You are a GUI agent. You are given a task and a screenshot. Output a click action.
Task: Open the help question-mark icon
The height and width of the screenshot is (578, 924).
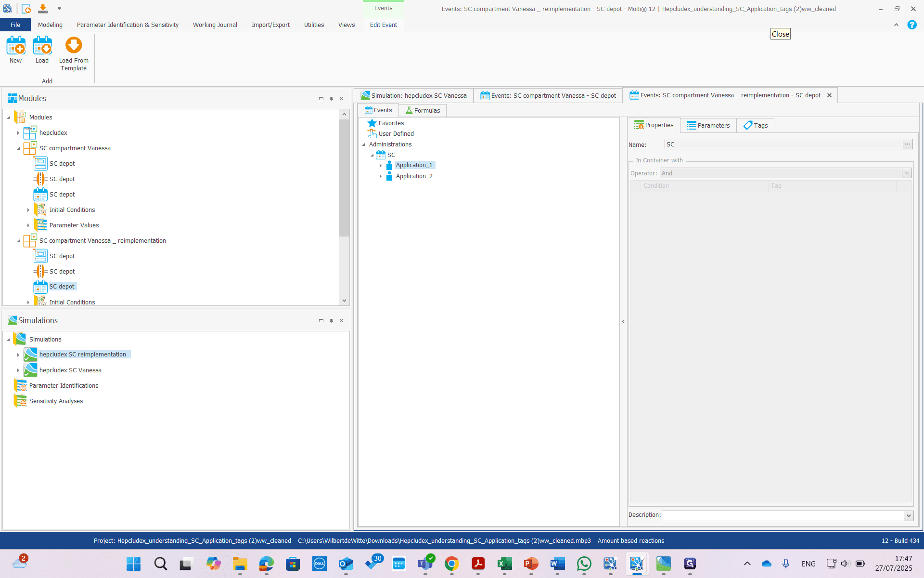coord(912,25)
